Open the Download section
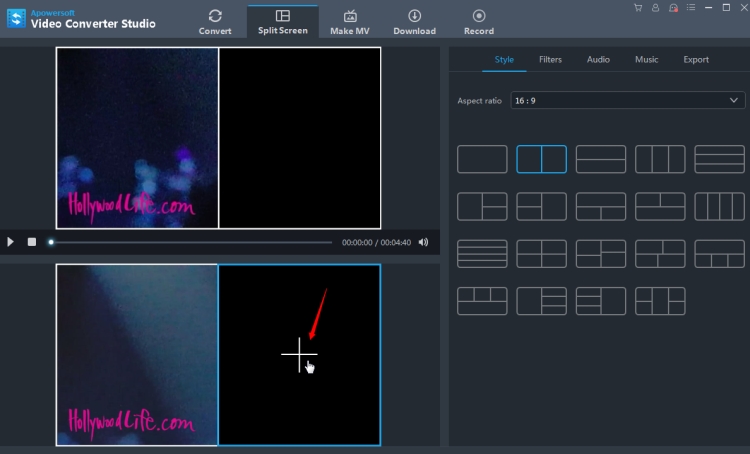 (414, 22)
